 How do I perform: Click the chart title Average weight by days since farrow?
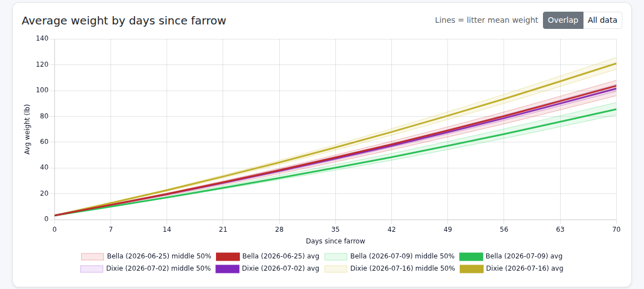124,21
